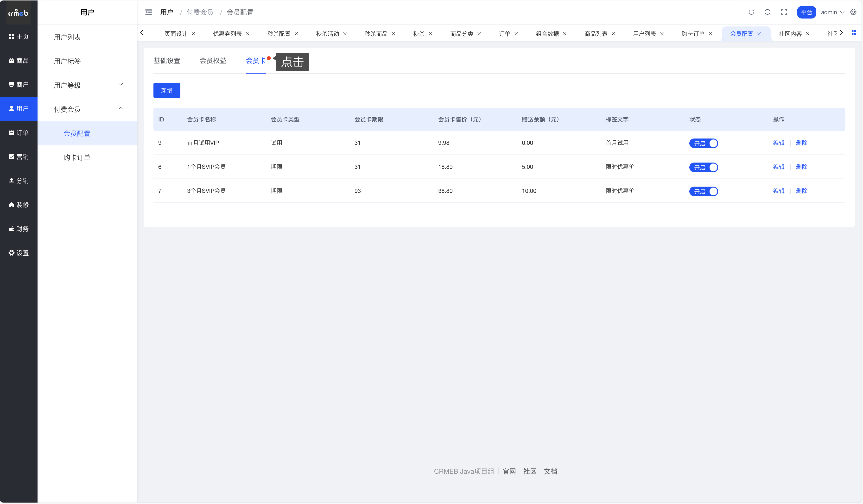Go to 财务 in left sidebar
Image resolution: width=863 pixels, height=504 pixels.
(x=19, y=229)
